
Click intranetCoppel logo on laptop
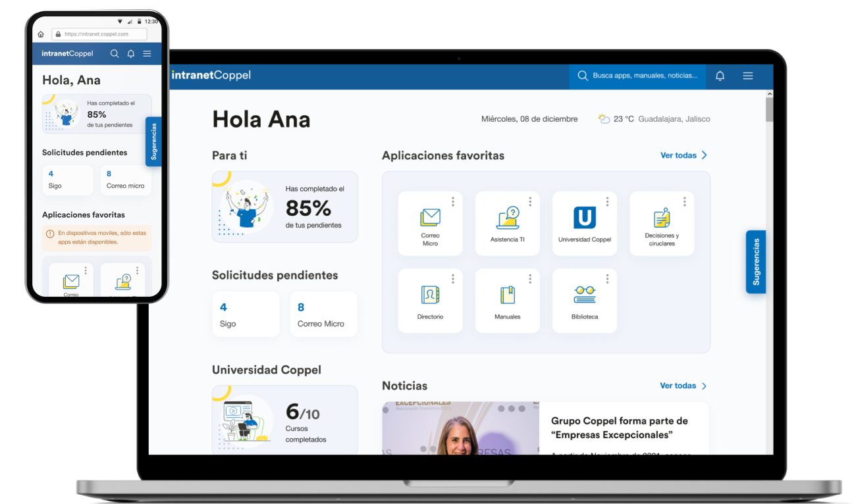click(211, 75)
